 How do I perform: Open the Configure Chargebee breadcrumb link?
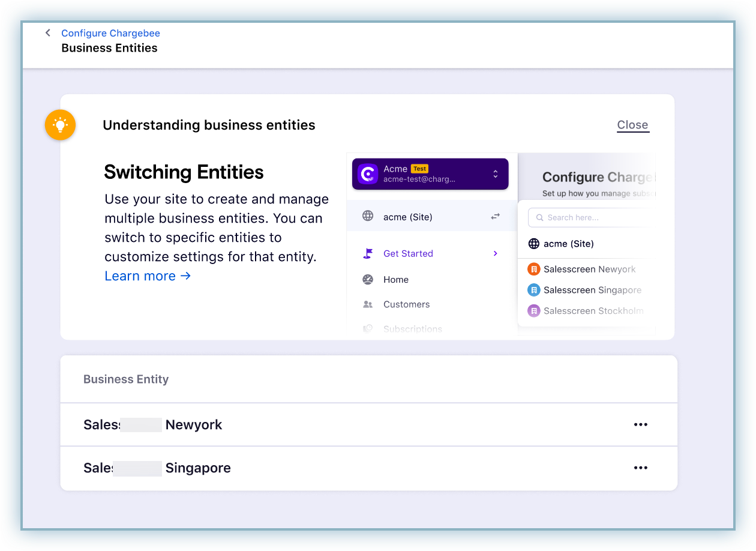tap(110, 33)
